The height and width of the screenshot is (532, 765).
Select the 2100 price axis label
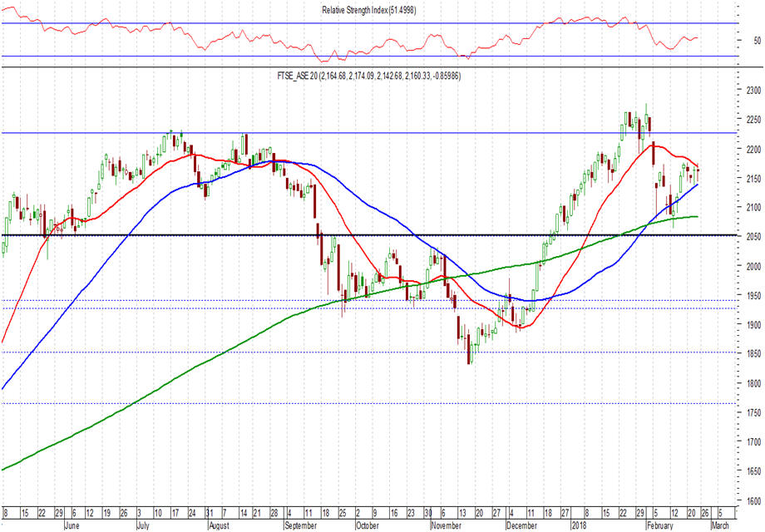[x=753, y=208]
